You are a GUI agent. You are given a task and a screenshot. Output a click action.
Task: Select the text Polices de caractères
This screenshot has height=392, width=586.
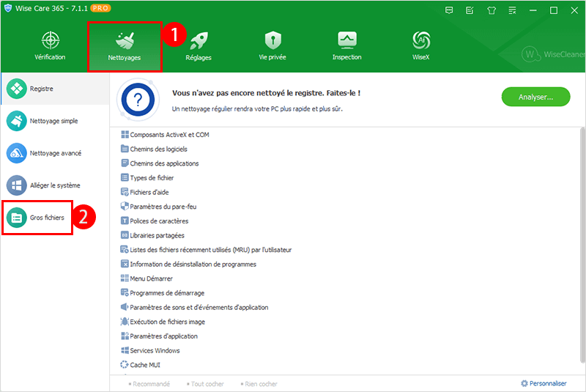159,221
